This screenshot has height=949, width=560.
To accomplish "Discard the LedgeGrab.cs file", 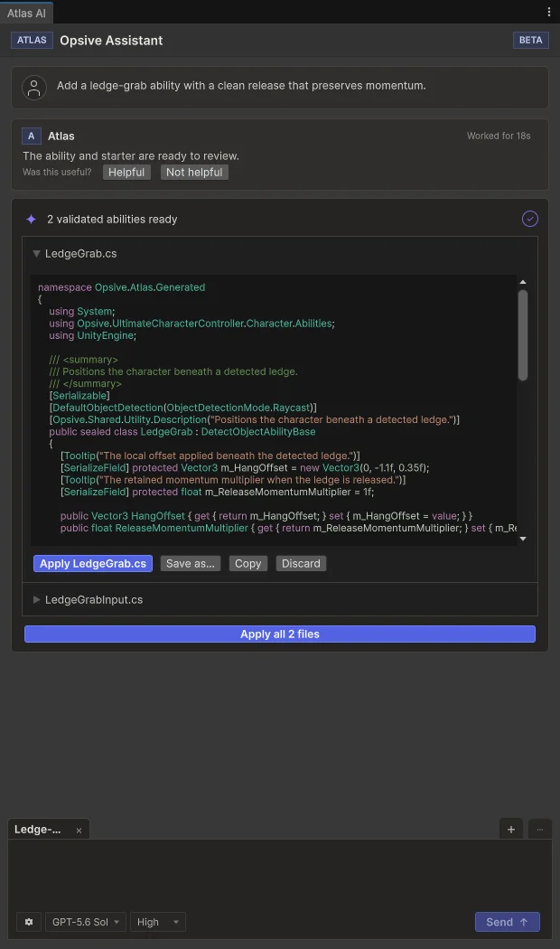I will click(301, 563).
